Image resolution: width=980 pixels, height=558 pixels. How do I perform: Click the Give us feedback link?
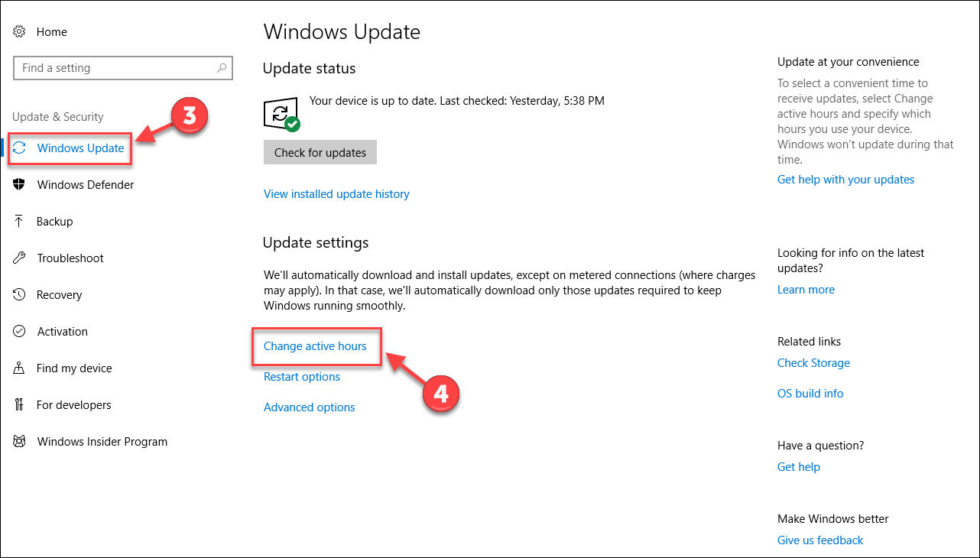click(820, 540)
